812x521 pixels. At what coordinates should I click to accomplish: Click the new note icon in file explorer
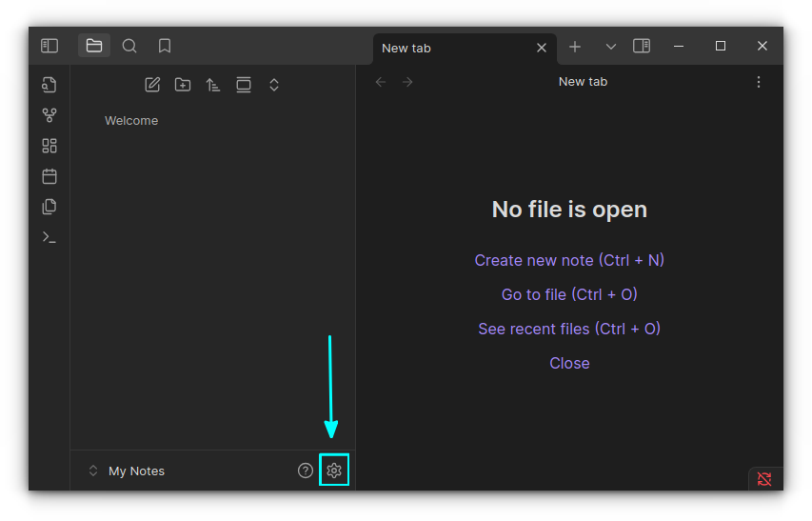point(152,85)
